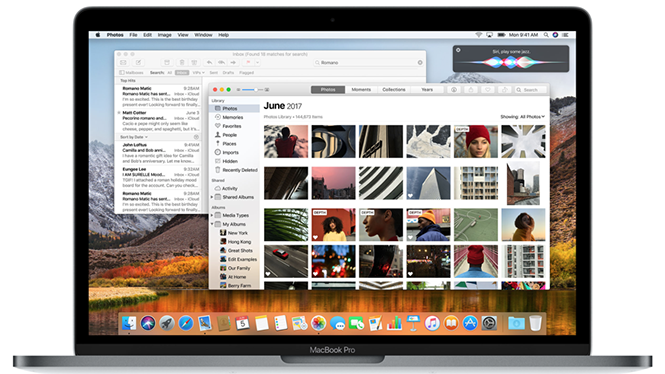Select Imports in the Photos sidebar
The image size is (665, 374).
pyautogui.click(x=235, y=153)
